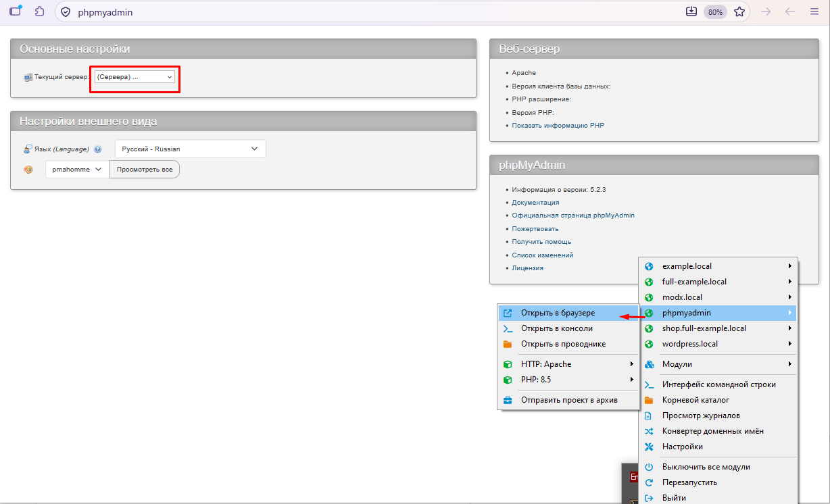Expand the full-example.local submenu arrow
The height and width of the screenshot is (504, 830).
[x=789, y=282]
